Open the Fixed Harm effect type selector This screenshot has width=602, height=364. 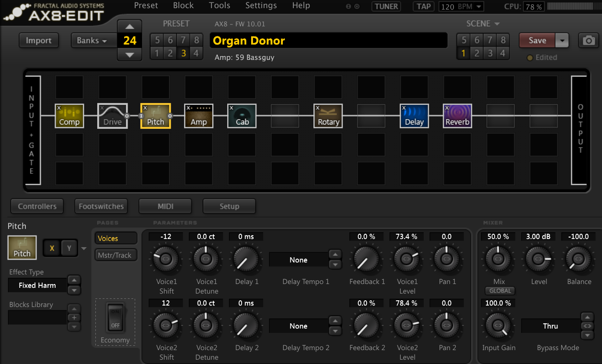[x=37, y=285]
